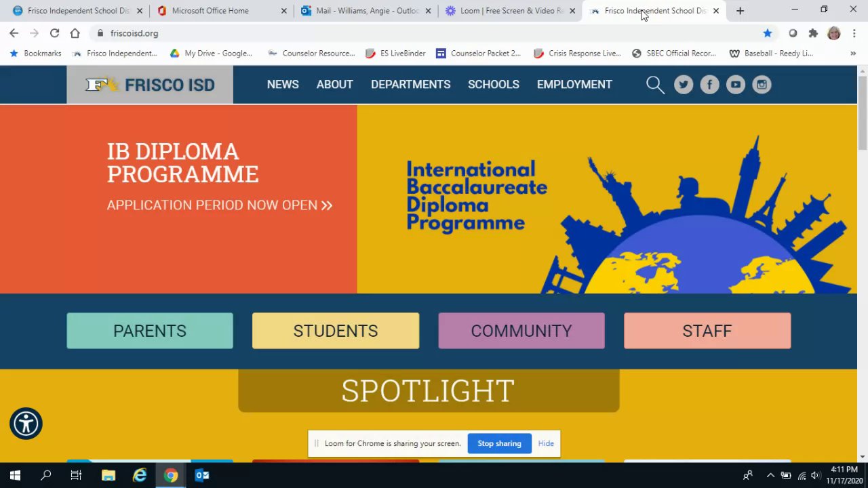The image size is (868, 488).
Task: Click the browser home icon
Action: click(x=75, y=33)
